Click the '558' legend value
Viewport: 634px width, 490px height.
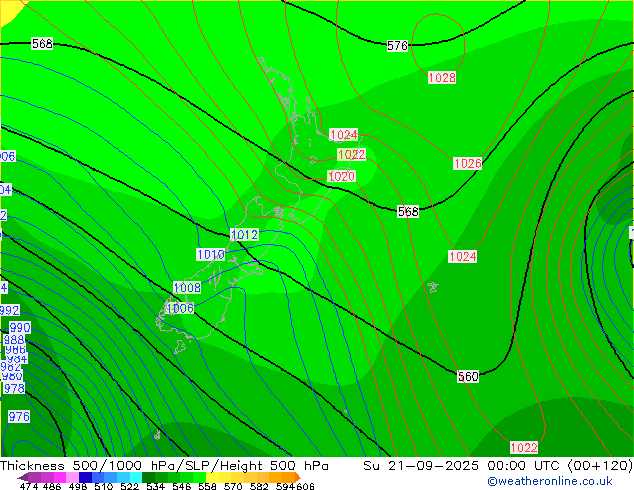coord(207,486)
